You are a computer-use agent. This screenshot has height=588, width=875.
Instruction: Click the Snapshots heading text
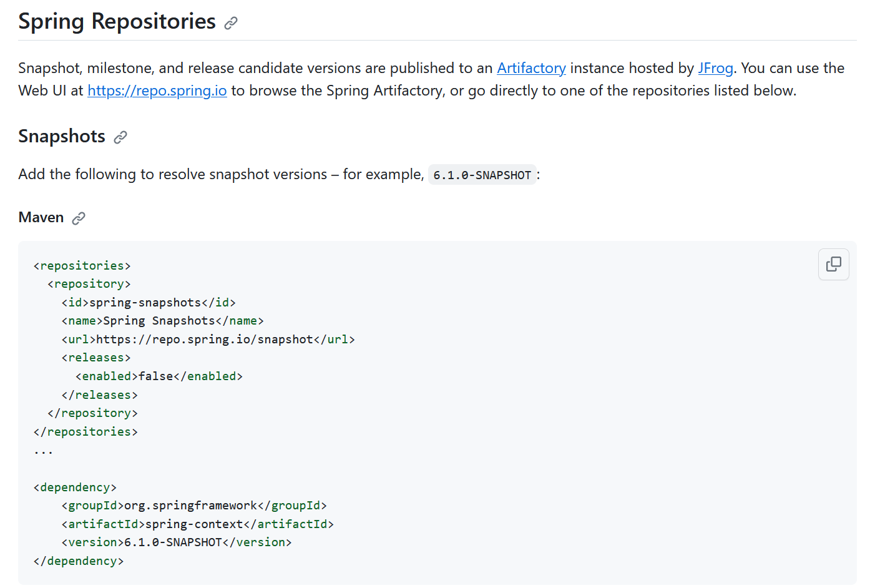[62, 136]
